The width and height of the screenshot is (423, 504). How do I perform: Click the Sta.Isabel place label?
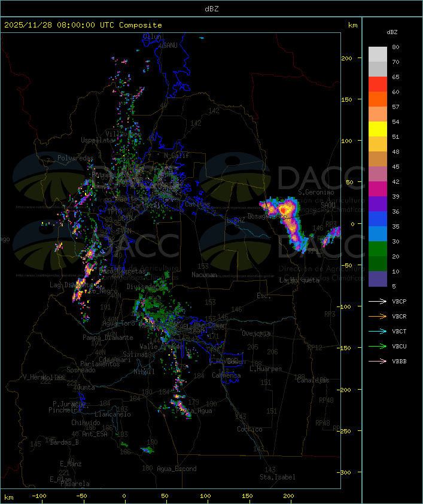pos(278,477)
